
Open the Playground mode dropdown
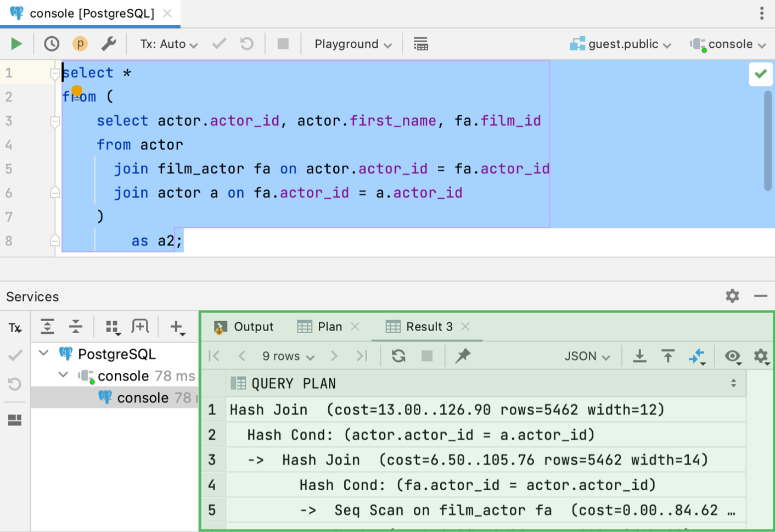pyautogui.click(x=352, y=44)
